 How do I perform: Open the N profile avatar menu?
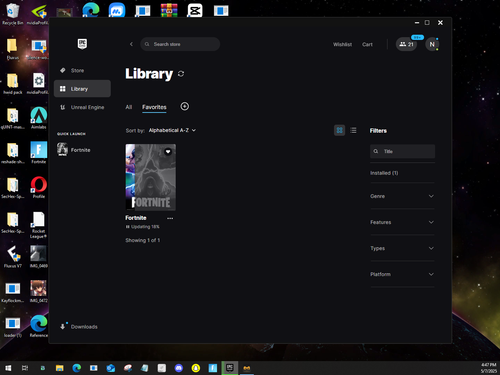(432, 44)
